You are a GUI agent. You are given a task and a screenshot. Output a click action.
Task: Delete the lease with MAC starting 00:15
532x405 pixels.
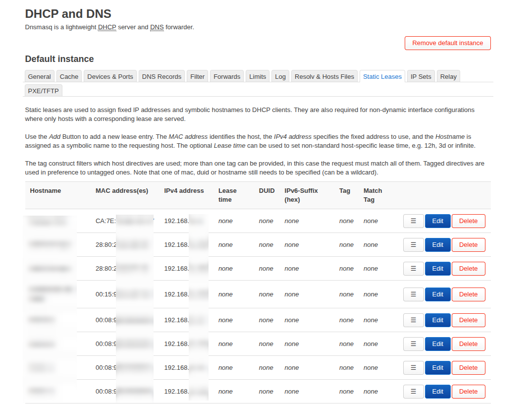pos(468,294)
